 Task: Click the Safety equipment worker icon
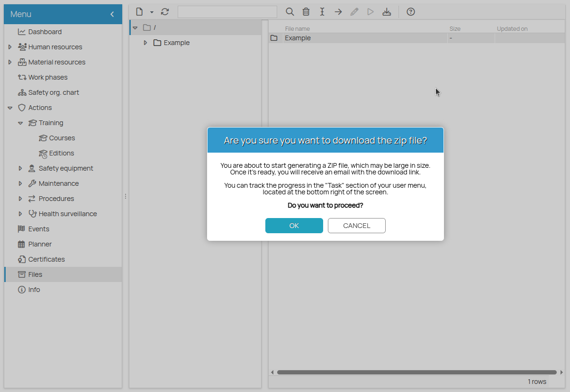(x=32, y=168)
